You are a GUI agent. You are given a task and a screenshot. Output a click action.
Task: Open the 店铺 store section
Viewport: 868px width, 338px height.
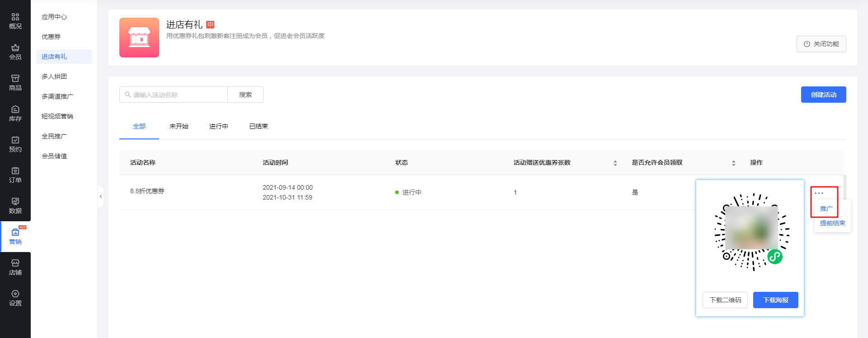click(x=15, y=267)
